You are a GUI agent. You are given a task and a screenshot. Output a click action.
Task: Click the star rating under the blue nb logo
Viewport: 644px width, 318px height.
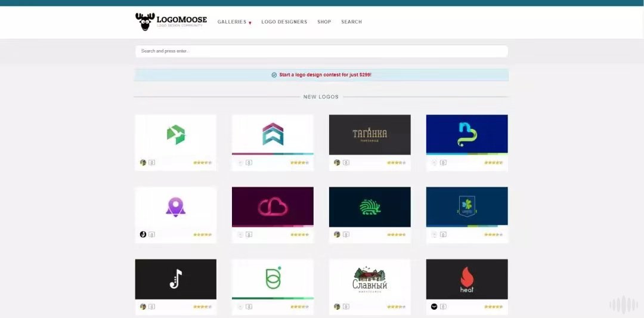493,163
